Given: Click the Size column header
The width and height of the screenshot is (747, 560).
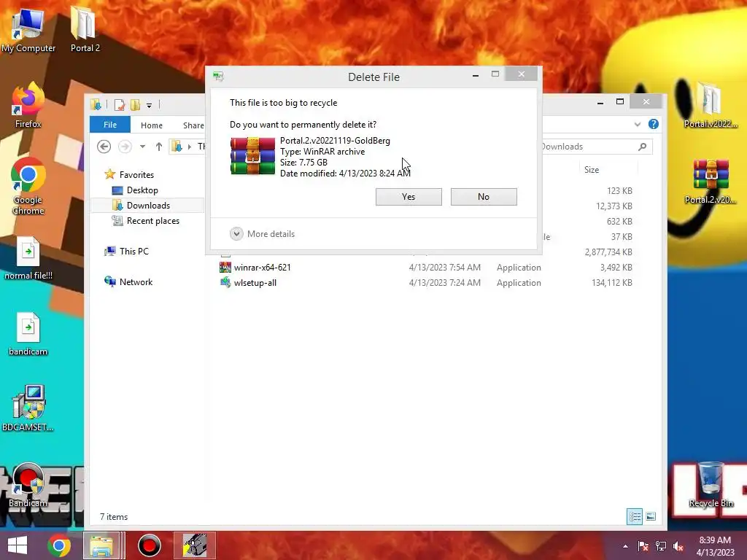Looking at the screenshot, I should 592,169.
